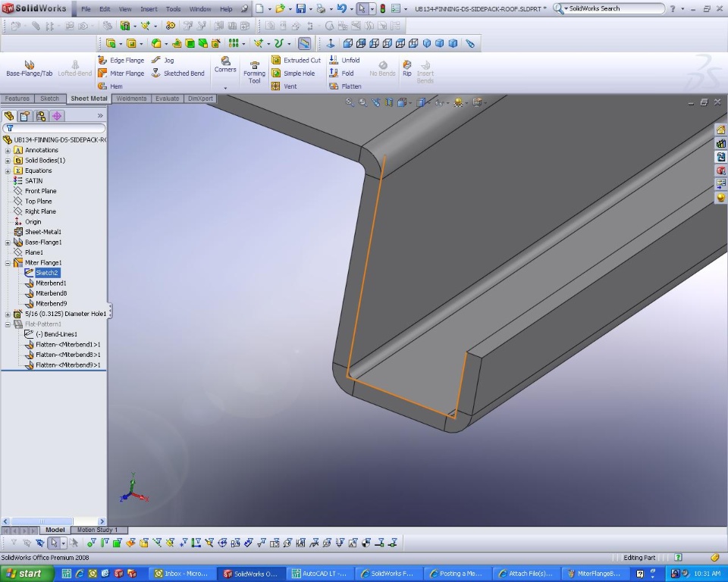This screenshot has width=728, height=582.
Task: Expand the FeatureManager panel tabs chevron
Action: pyautogui.click(x=100, y=115)
